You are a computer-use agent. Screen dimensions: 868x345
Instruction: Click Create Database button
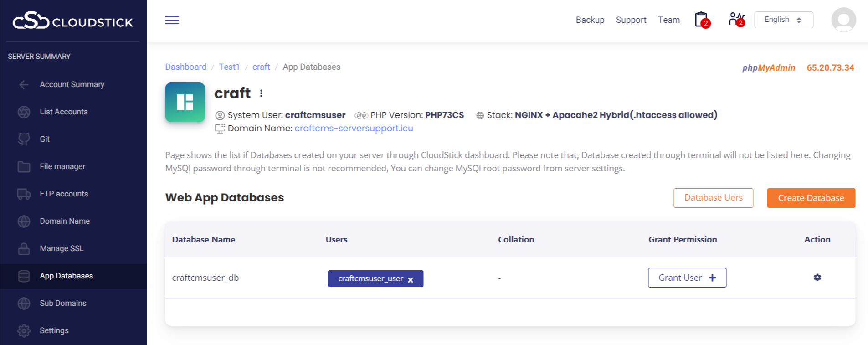811,198
